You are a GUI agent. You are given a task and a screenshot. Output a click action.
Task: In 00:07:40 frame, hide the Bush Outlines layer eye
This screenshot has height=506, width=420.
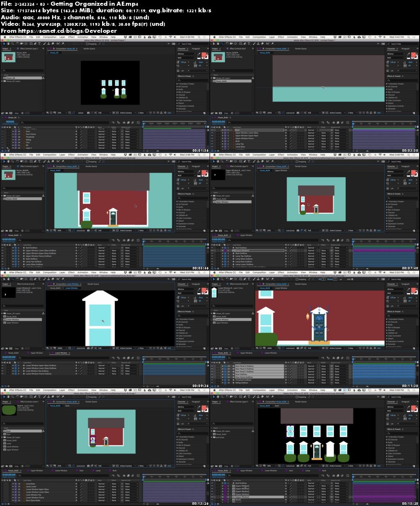coord(212,253)
